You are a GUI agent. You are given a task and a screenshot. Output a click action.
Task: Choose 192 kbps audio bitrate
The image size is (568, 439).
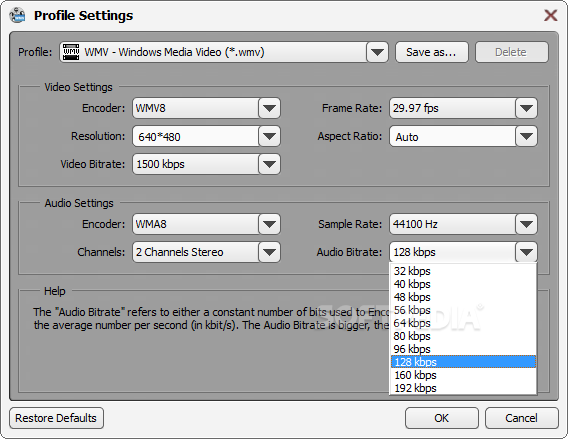point(463,388)
